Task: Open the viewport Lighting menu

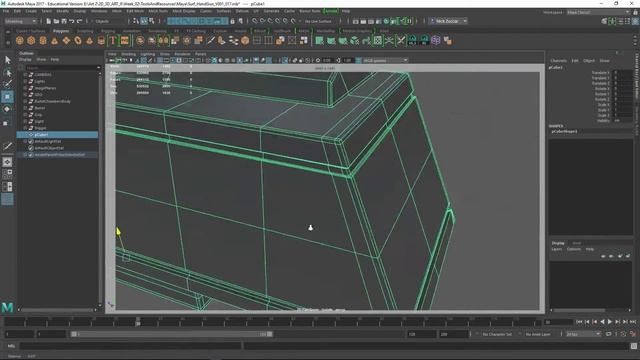Action: pos(148,54)
